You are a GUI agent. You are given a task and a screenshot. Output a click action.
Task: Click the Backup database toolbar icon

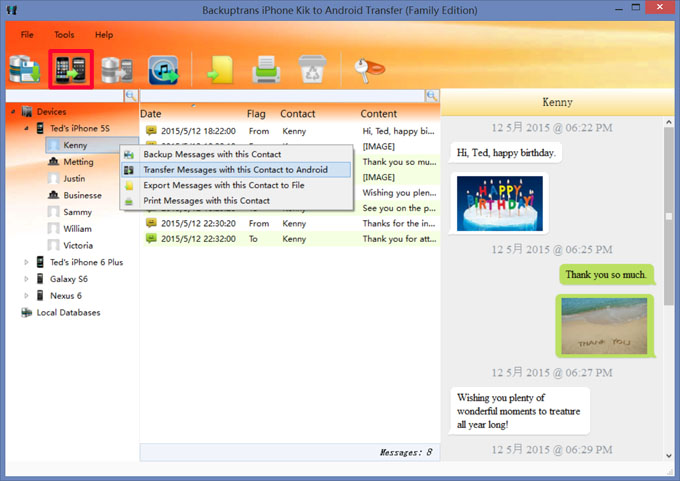25,69
